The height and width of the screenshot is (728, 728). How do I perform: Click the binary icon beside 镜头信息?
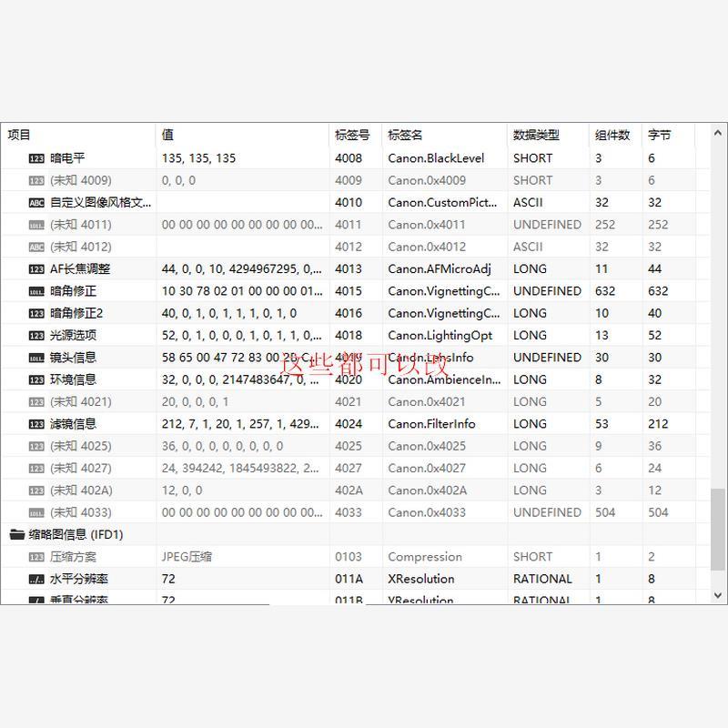pos(36,358)
